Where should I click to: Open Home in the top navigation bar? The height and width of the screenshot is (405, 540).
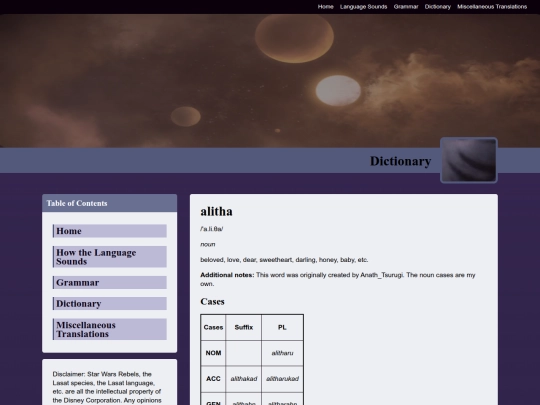(x=325, y=7)
